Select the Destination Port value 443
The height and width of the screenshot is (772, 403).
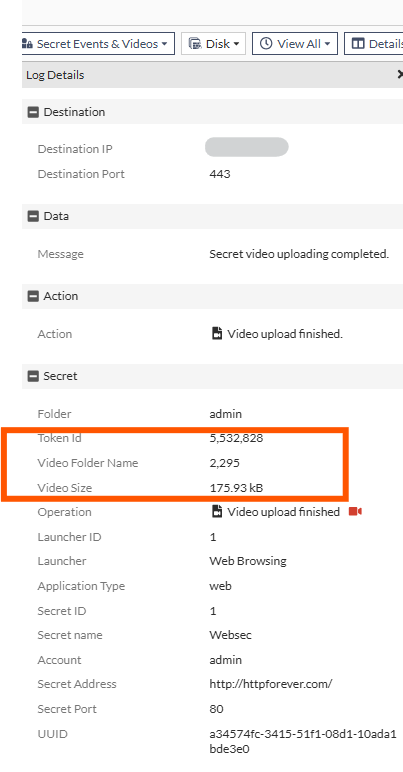coord(219,174)
